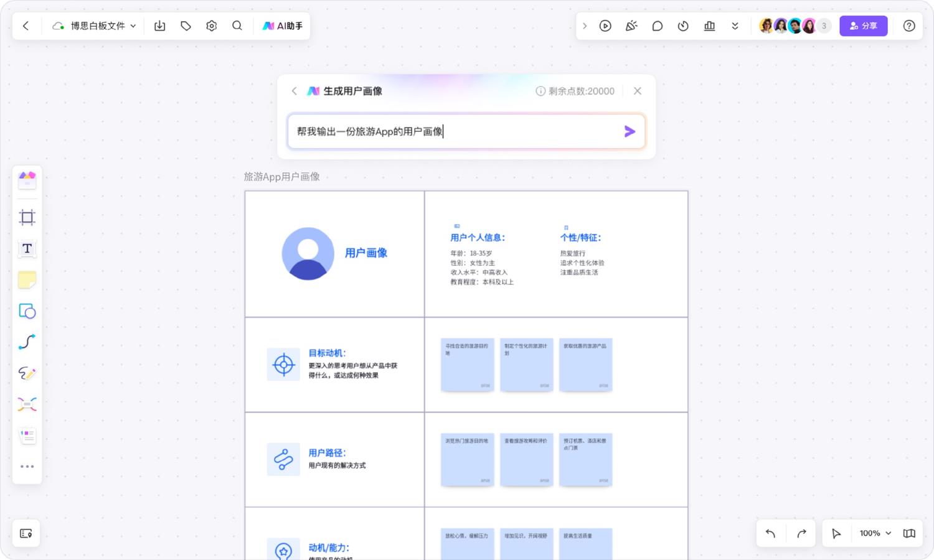Image resolution: width=934 pixels, height=560 pixels.
Task: Select the 用户画像 heading text
Action: [x=366, y=253]
